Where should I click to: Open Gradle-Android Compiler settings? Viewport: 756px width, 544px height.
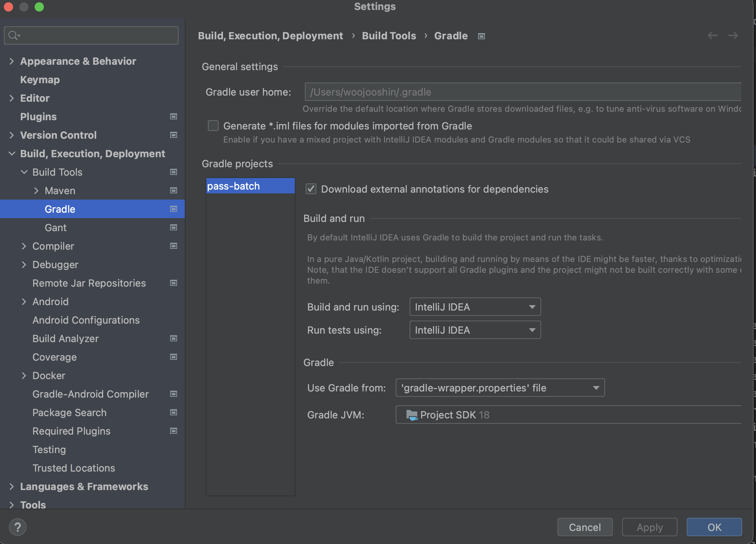pyautogui.click(x=90, y=394)
